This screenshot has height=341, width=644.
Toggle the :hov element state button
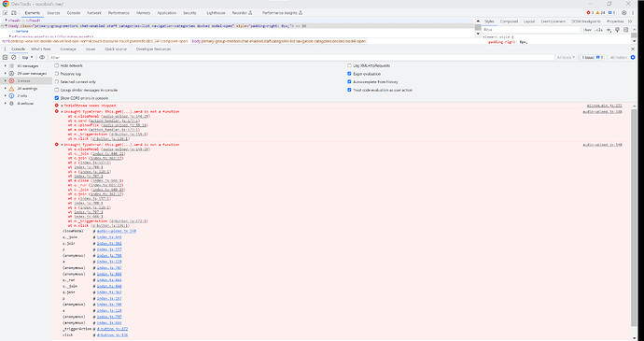pos(587,30)
